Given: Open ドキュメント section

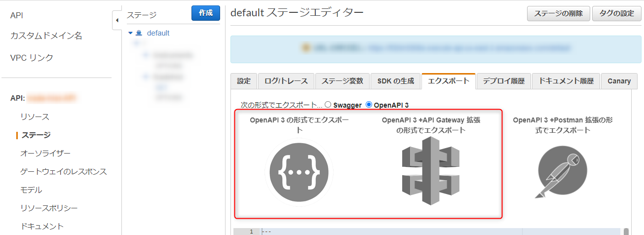Looking at the screenshot, I should [42, 226].
